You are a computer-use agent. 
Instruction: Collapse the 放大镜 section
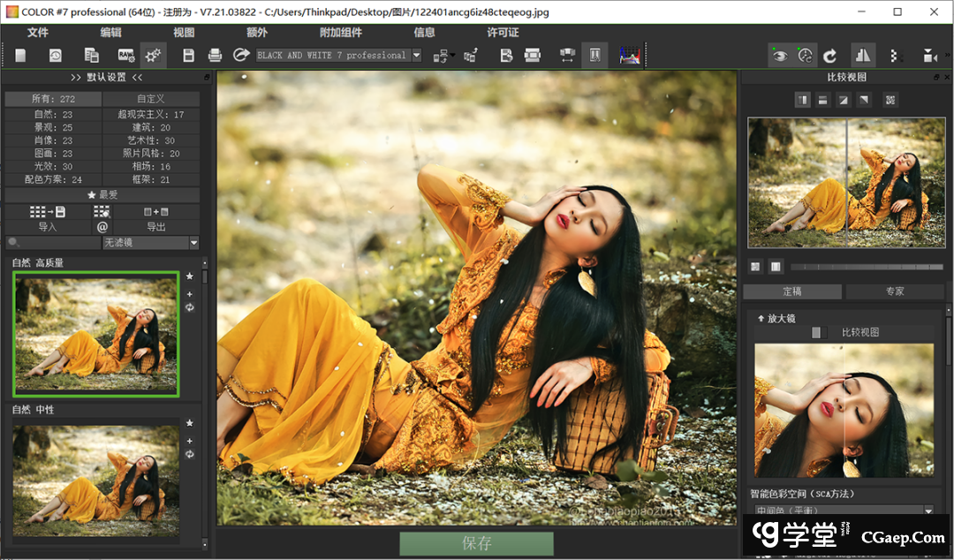(761, 318)
